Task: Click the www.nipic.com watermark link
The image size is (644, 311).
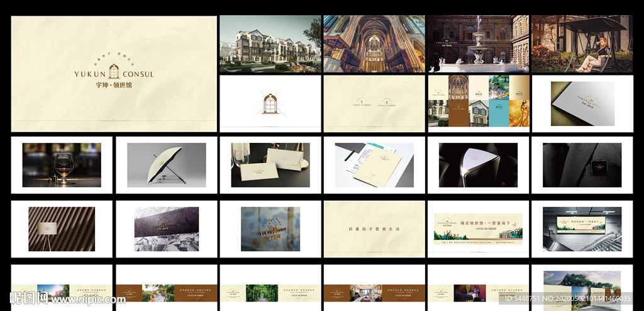Action: (88, 297)
